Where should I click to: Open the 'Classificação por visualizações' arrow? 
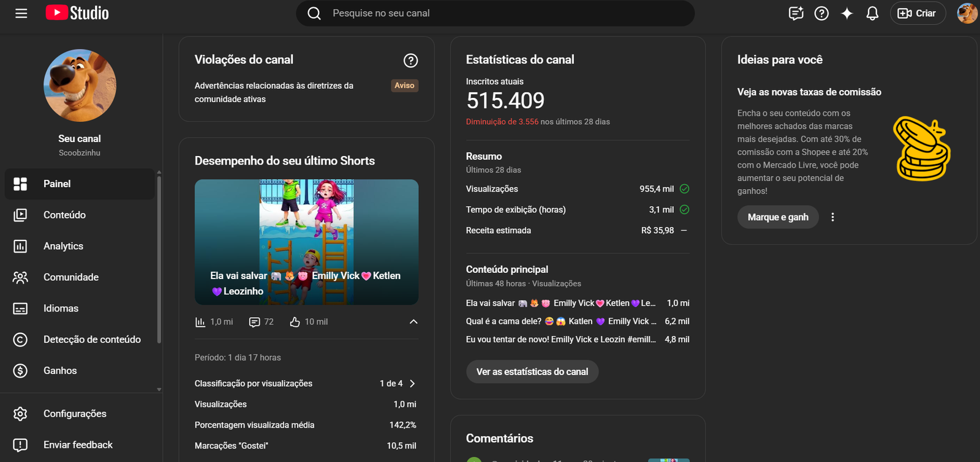[412, 384]
